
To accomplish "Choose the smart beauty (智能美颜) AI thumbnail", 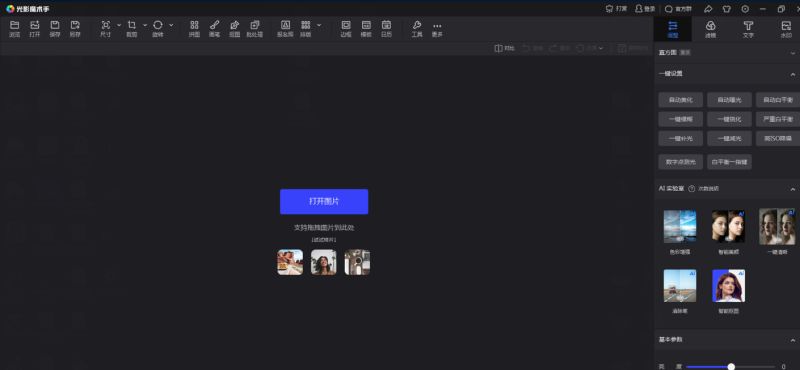I will pos(728,226).
